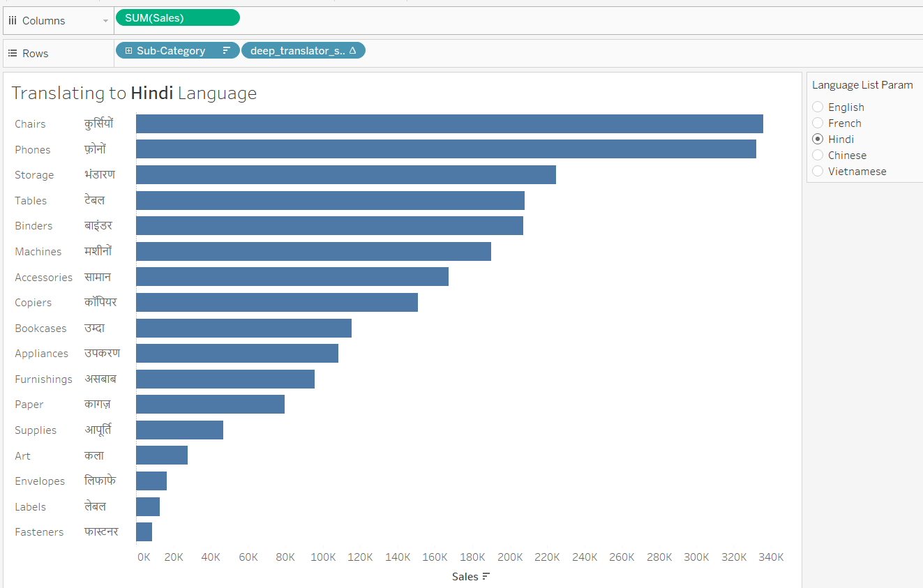Click the Appliances bar
The width and height of the screenshot is (923, 588).
237,354
